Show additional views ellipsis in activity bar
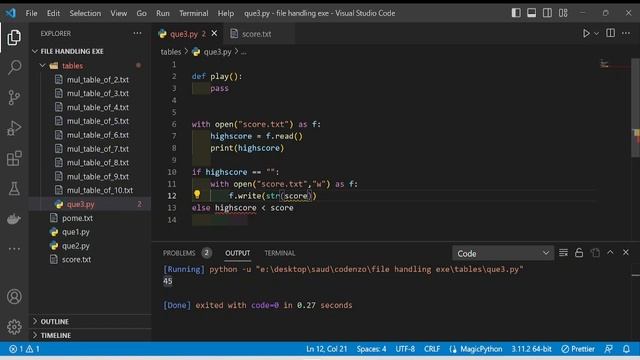Image resolution: width=640 pixels, height=360 pixels. pos(14,249)
